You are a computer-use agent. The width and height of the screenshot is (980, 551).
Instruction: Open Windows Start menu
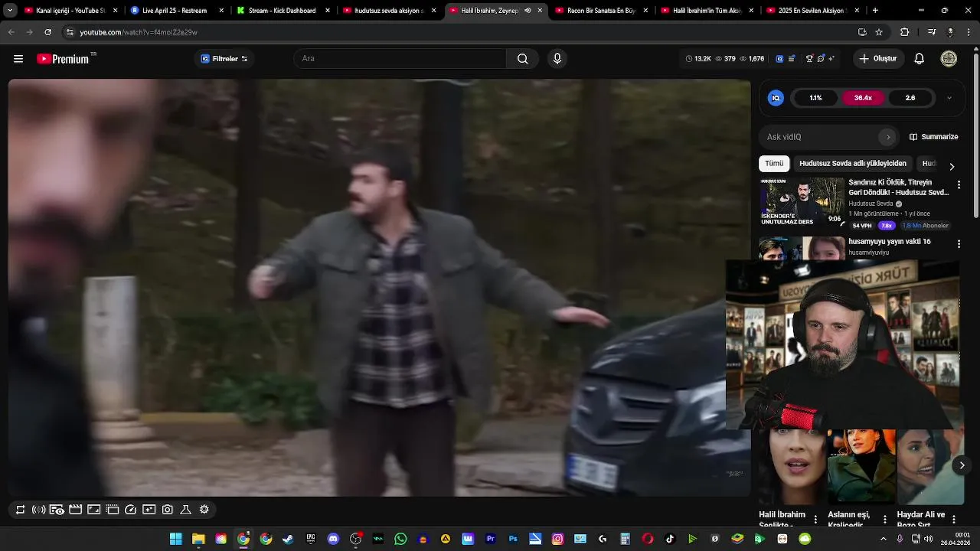pyautogui.click(x=176, y=540)
